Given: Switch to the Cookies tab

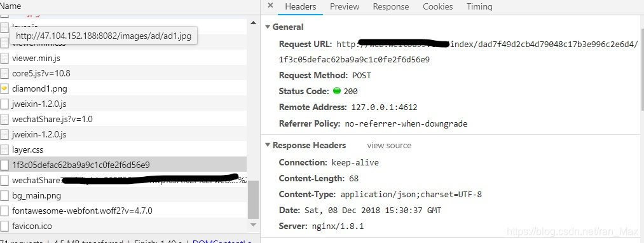Looking at the screenshot, I should (438, 7).
